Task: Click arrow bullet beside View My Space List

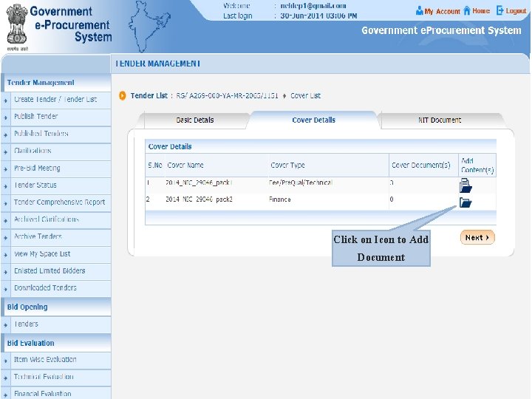Action: [5, 255]
